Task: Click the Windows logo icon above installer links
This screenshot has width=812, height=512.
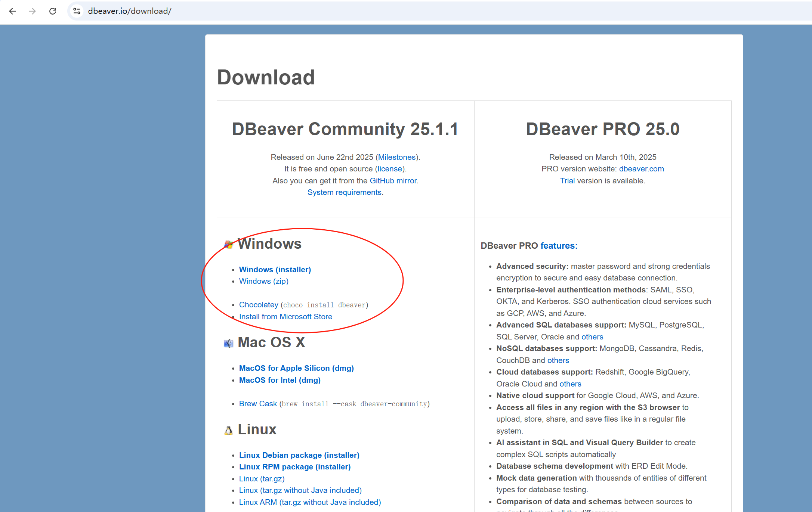Action: point(228,243)
